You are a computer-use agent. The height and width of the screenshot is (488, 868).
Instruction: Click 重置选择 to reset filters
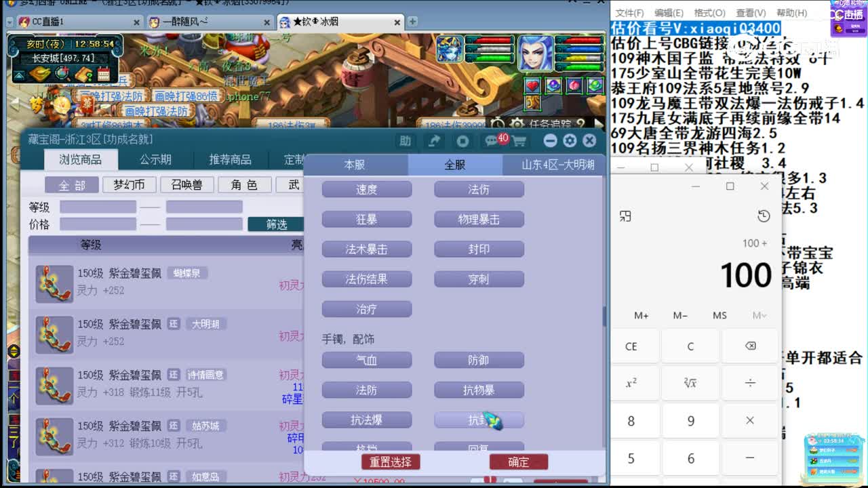[391, 462]
